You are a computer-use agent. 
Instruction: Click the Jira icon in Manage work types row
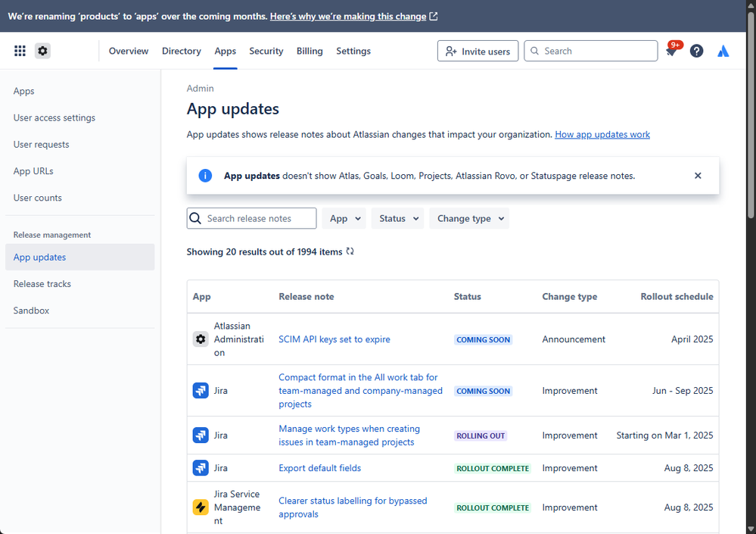pos(201,435)
